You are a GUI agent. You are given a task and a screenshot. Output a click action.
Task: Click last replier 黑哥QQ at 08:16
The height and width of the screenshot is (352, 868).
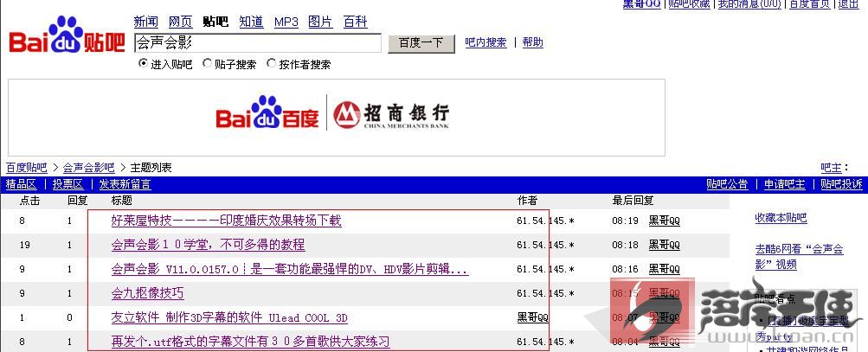tap(665, 270)
